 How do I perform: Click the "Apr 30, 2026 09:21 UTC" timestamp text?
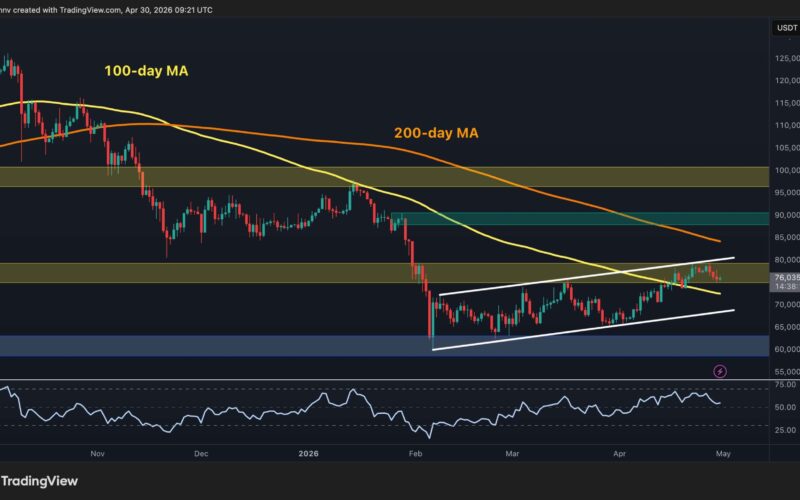tap(168, 10)
